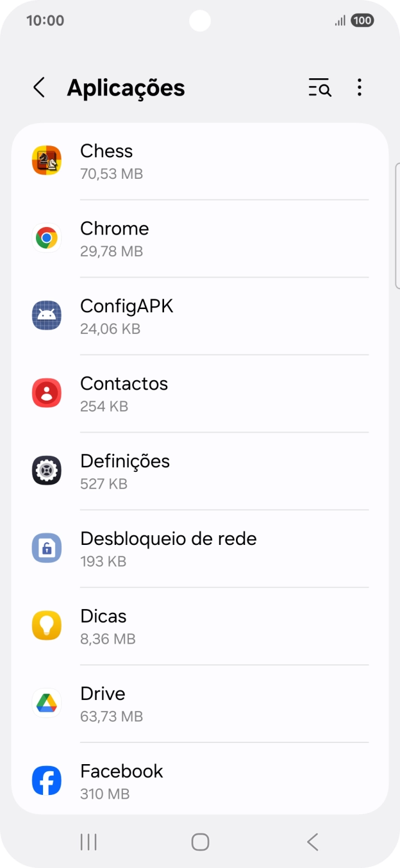Tap the navigation bar back button
Image resolution: width=400 pixels, height=868 pixels.
(312, 842)
